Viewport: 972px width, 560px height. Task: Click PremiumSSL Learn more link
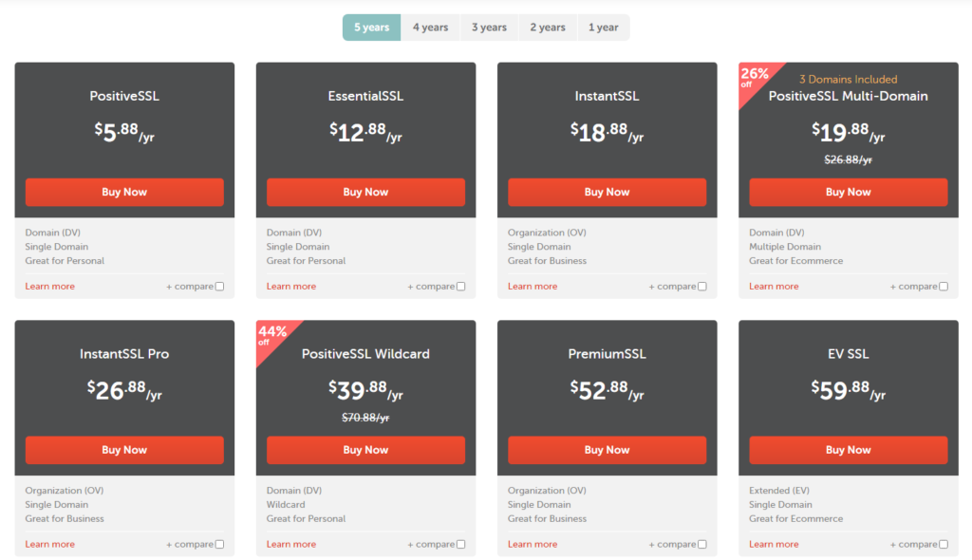click(532, 545)
